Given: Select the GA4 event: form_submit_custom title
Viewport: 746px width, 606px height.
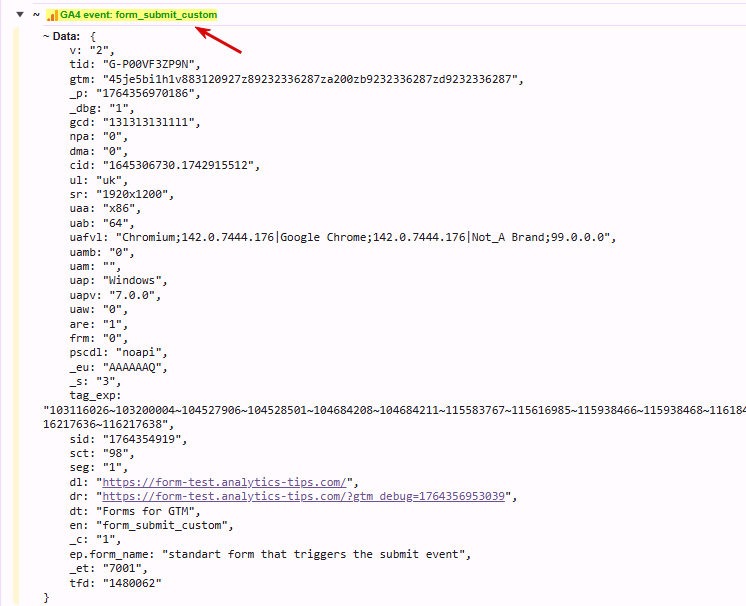Looking at the screenshot, I should click(138, 15).
